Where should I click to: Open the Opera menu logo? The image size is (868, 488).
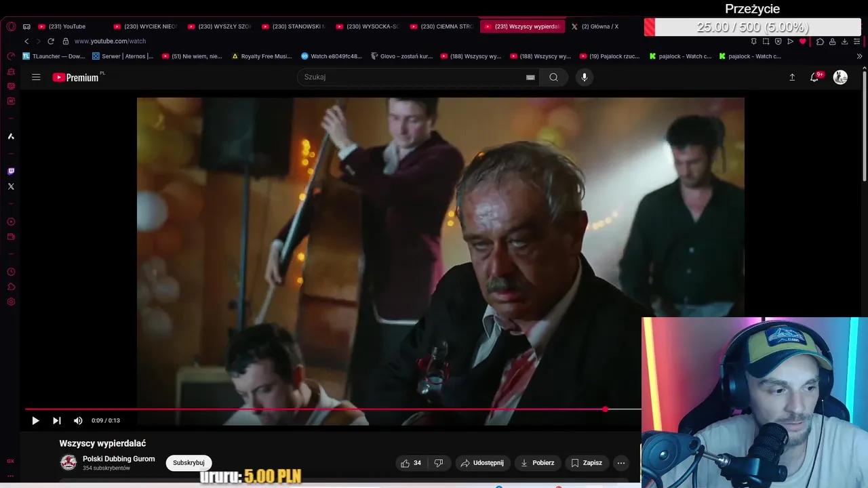pos(11,26)
